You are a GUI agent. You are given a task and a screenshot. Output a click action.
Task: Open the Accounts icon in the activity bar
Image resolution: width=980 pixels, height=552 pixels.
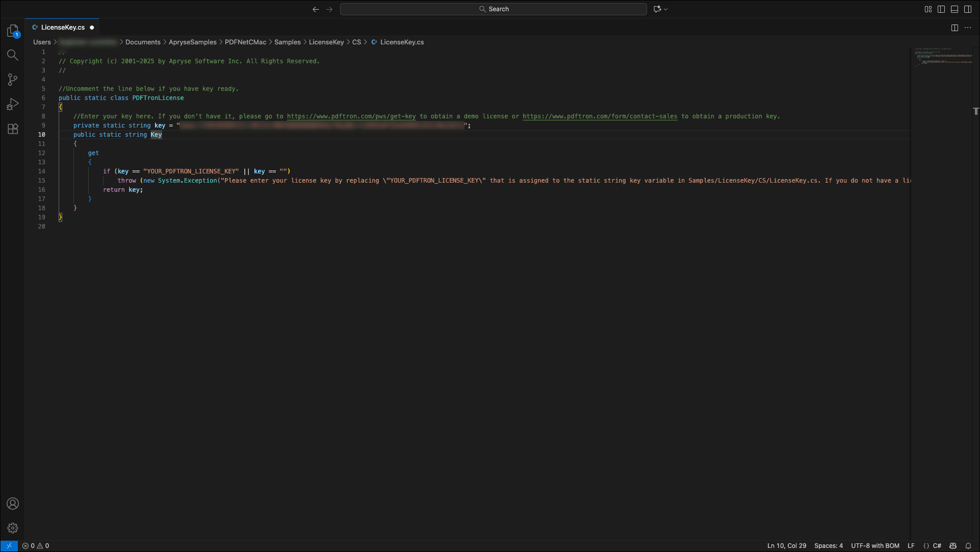pyautogui.click(x=13, y=504)
